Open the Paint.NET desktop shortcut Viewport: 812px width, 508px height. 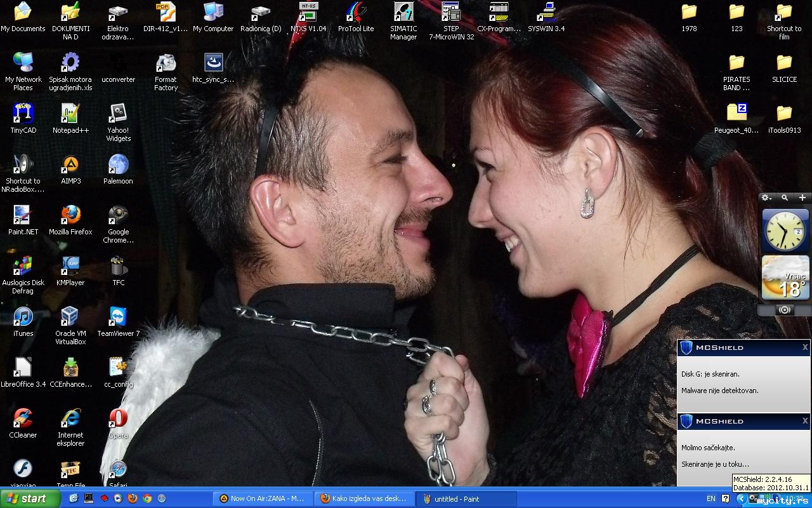(23, 216)
